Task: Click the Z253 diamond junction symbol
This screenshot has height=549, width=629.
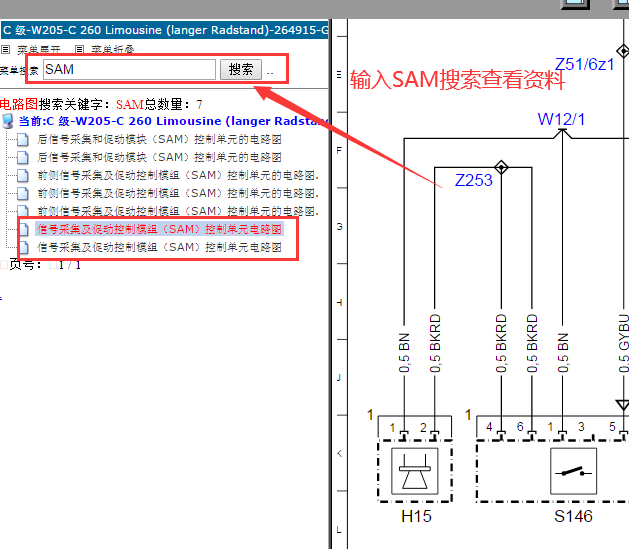Action: [x=501, y=167]
